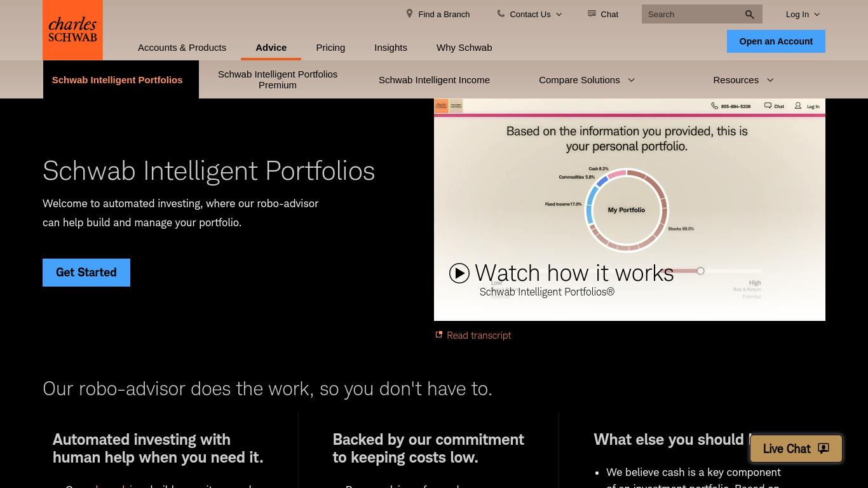The image size is (868, 488).
Task: Click the Open an Account button
Action: pos(776,41)
